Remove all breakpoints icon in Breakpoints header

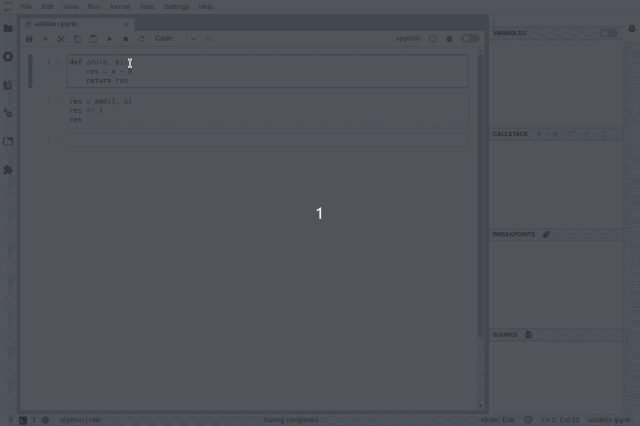pyautogui.click(x=547, y=234)
